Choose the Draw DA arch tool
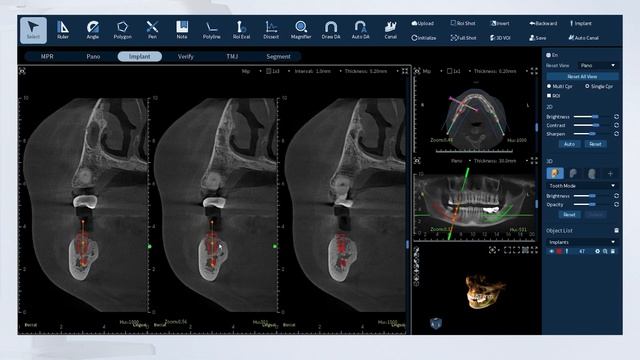 (x=331, y=30)
